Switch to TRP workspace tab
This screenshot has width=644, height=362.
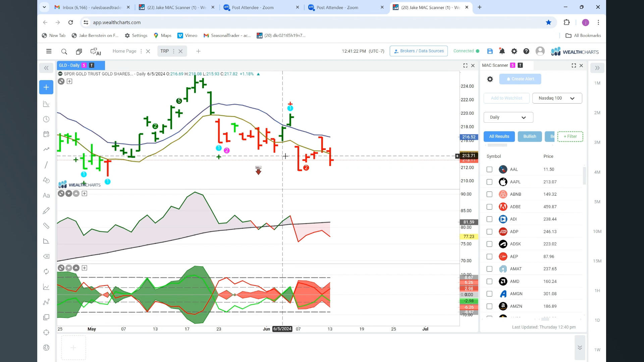click(x=164, y=51)
